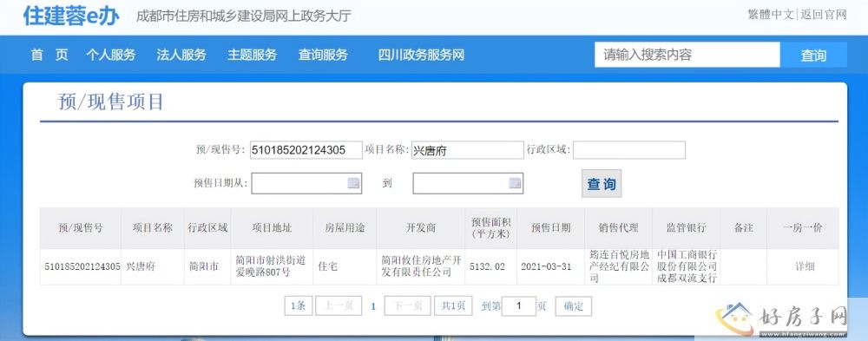The width and height of the screenshot is (868, 341).
Task: Select bank cell 中国工商银行股份有限公司成都双流支行
Action: click(x=687, y=266)
